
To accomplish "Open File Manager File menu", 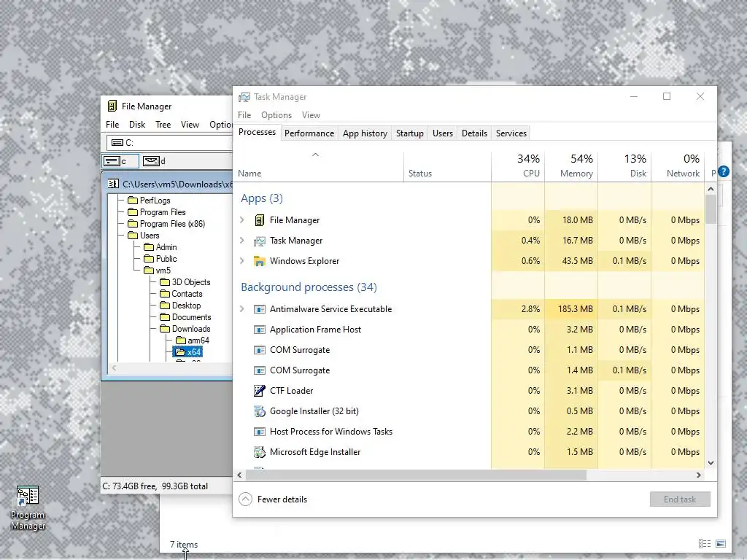I will [x=112, y=124].
